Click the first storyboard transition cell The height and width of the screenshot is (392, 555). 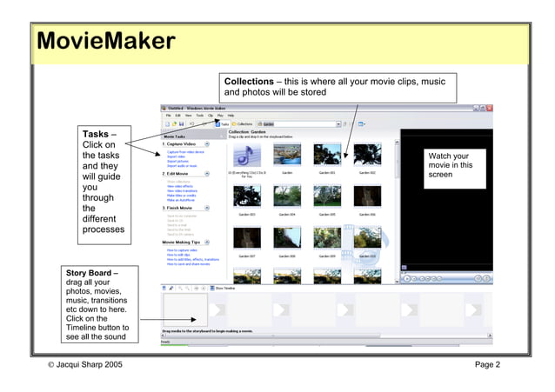pyautogui.click(x=217, y=310)
